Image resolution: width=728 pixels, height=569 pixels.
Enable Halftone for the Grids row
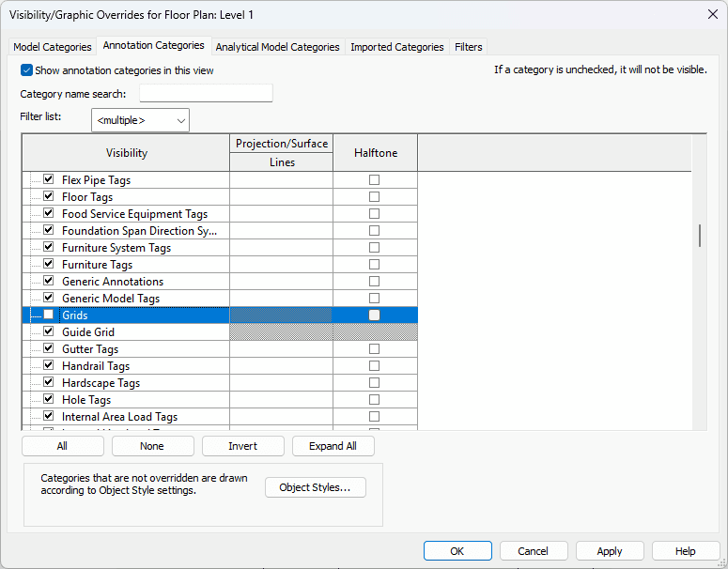(374, 315)
